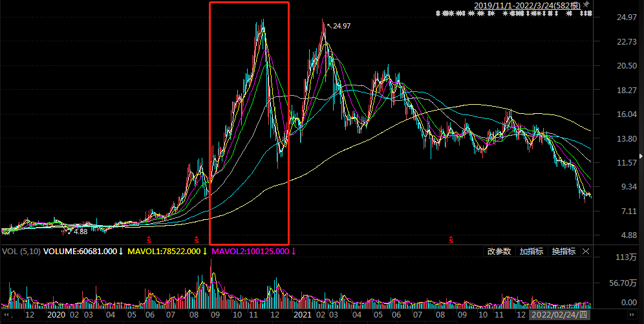Click the red S marker under 2021/08

pyautogui.click(x=451, y=241)
